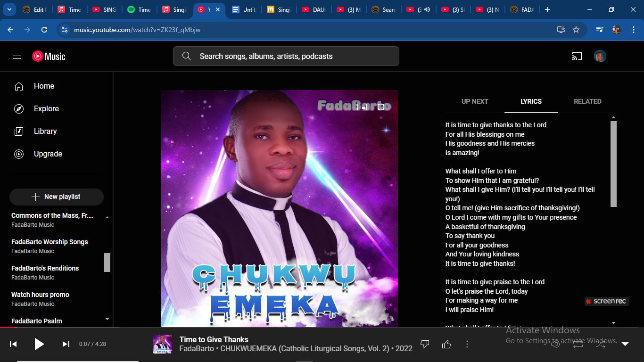The width and height of the screenshot is (644, 362).
Task: Open browser media controls icon
Action: 600,30
